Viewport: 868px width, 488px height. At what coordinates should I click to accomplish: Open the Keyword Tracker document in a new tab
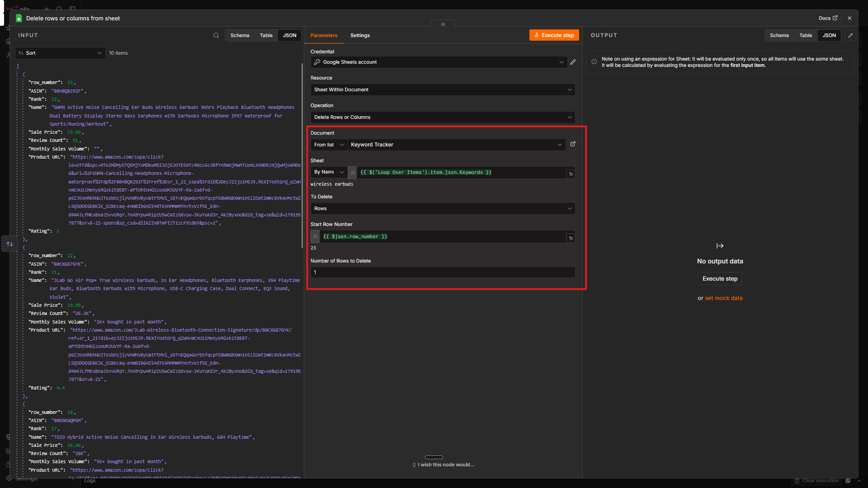[x=573, y=144]
